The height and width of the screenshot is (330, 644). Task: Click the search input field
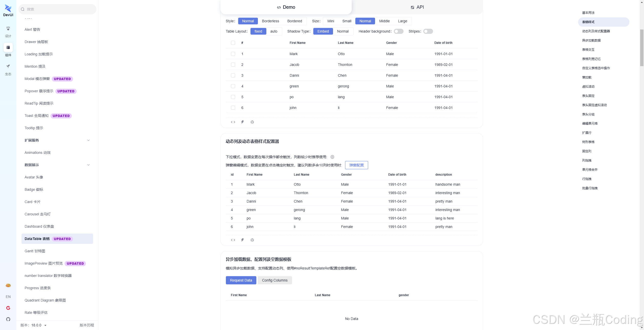click(58, 9)
